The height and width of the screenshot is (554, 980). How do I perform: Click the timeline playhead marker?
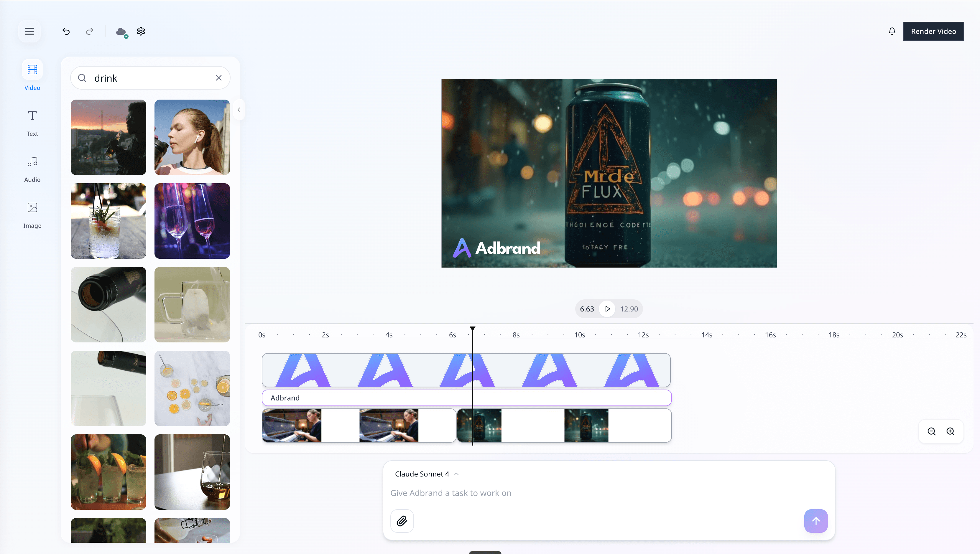(472, 329)
